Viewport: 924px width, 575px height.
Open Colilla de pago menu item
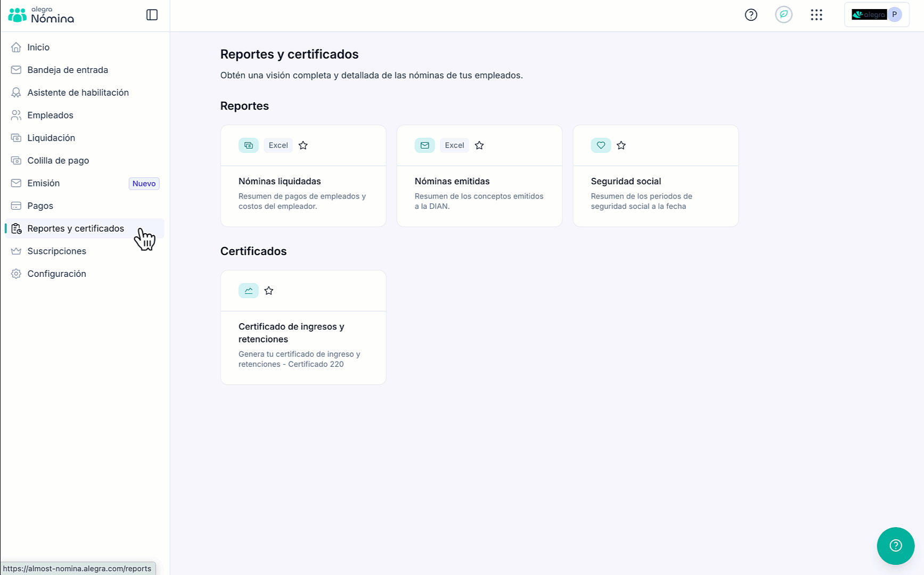coord(85,160)
